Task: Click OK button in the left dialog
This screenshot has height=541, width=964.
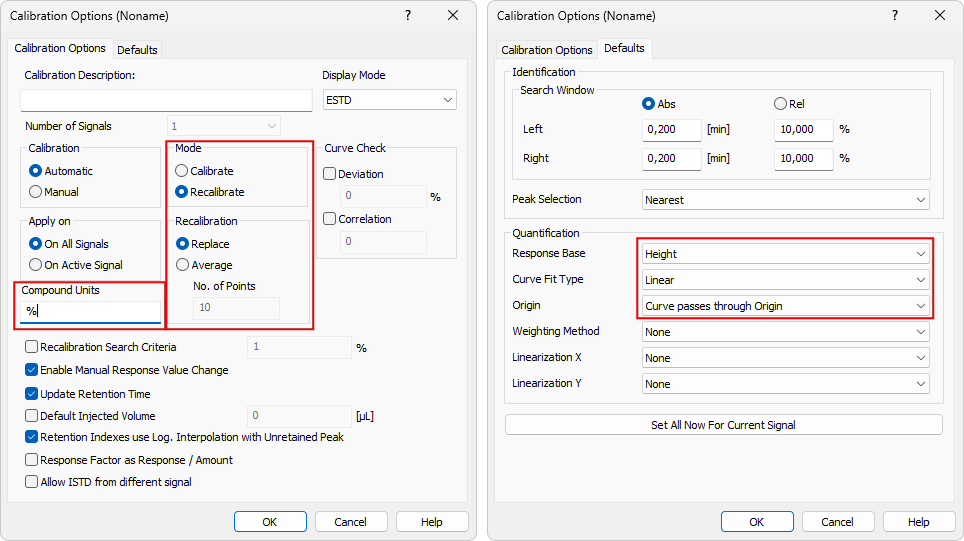Action: point(270,522)
